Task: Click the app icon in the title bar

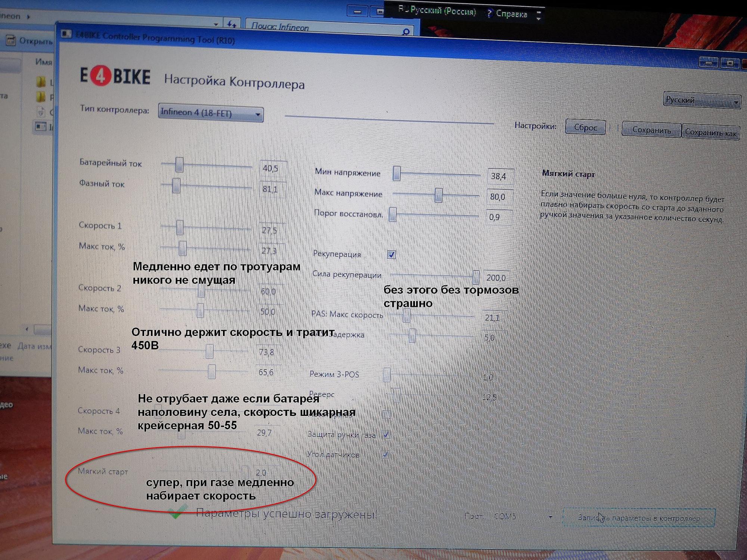Action: tap(66, 34)
